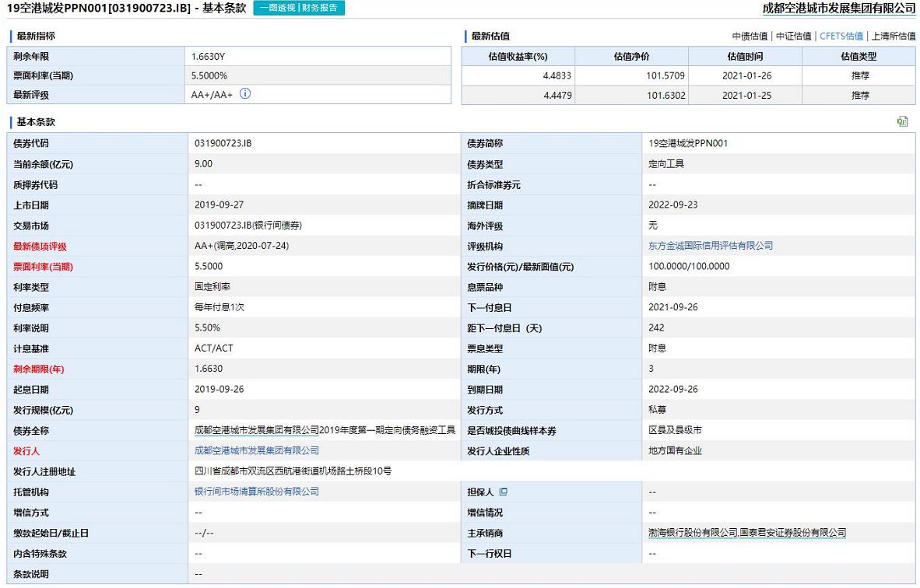Select maturity date 2022-09-26
This screenshot has width=920, height=588.
click(673, 389)
